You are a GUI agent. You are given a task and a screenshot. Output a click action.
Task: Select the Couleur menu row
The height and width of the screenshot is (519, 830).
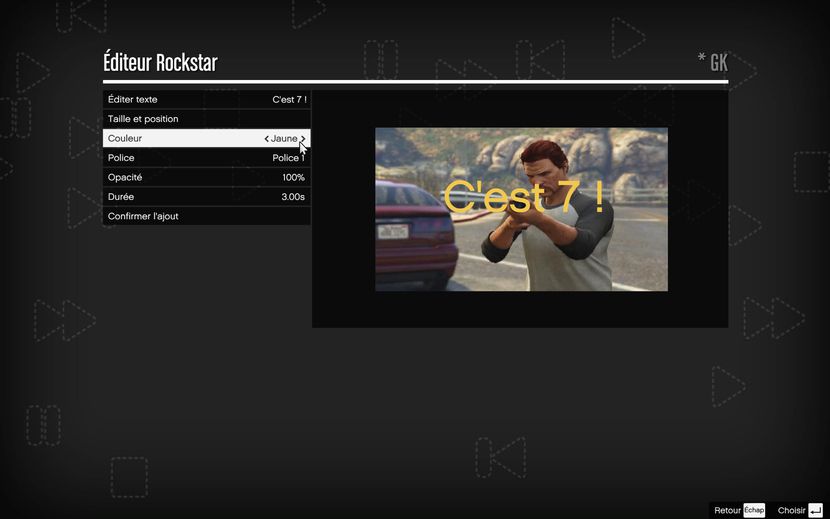click(x=206, y=138)
